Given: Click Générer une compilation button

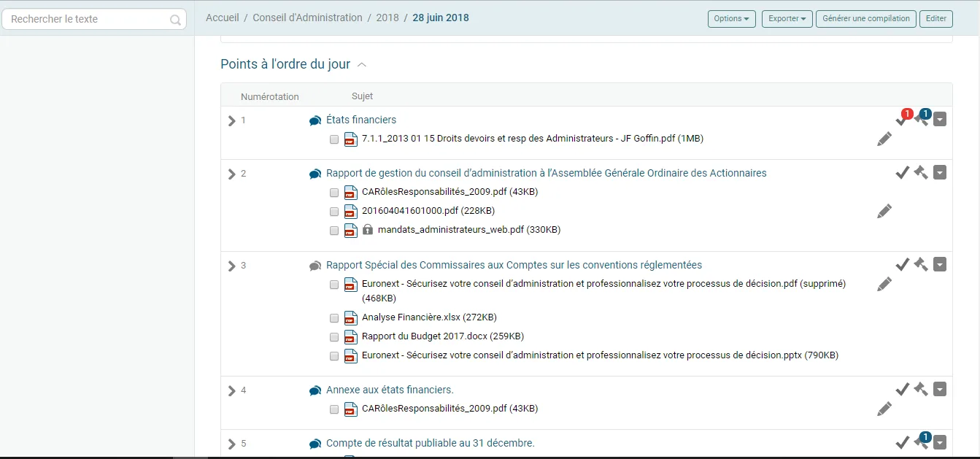Looking at the screenshot, I should coord(866,19).
